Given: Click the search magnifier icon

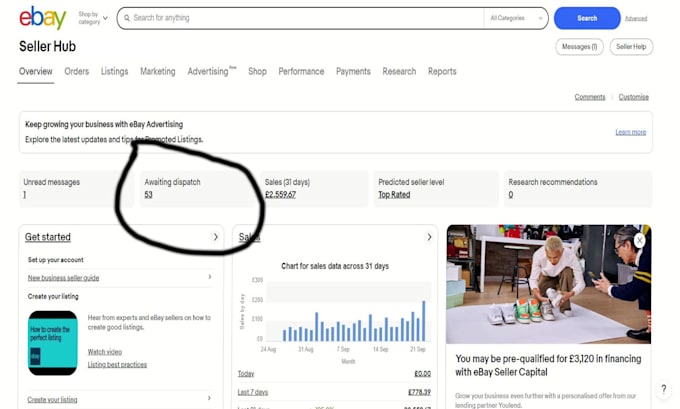Looking at the screenshot, I should 127,18.
